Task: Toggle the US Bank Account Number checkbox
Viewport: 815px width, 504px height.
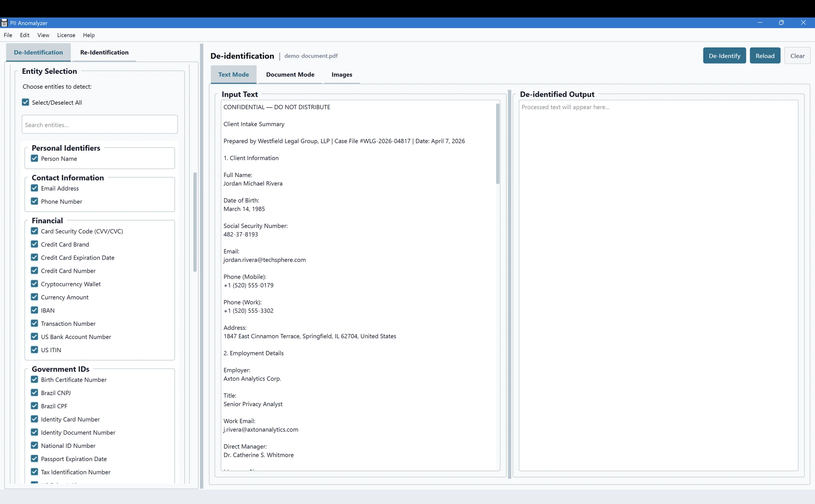Action: coord(34,336)
